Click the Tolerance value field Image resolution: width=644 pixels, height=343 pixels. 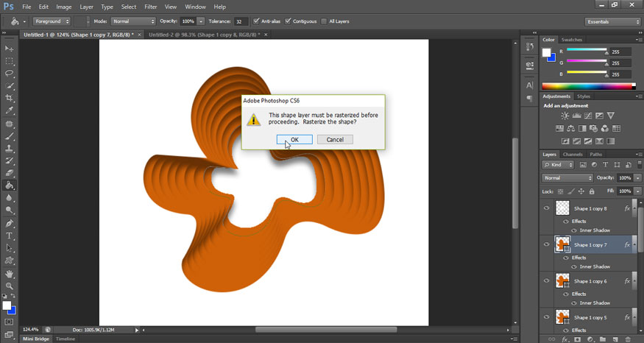(241, 21)
